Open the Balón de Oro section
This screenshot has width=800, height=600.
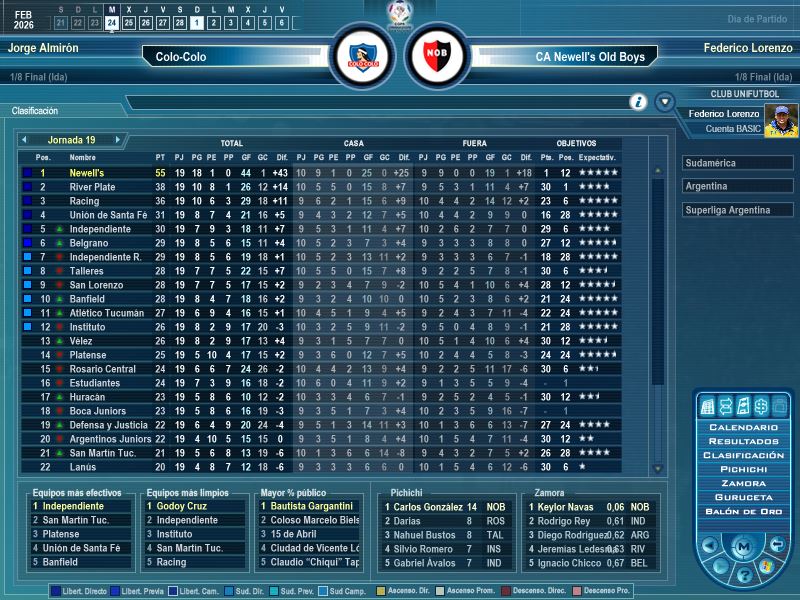(743, 511)
